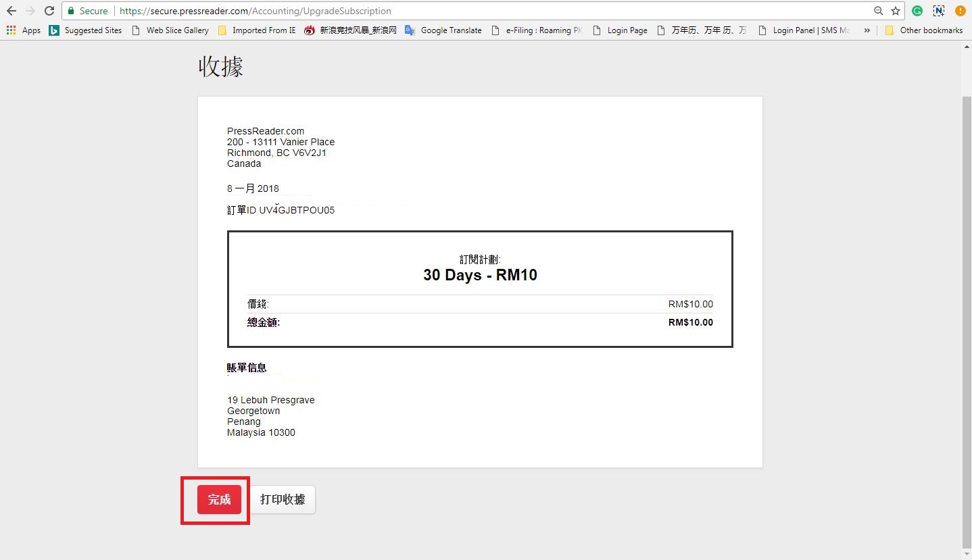
Task: Click the 30 Days - RM10 plan title
Action: click(x=480, y=275)
